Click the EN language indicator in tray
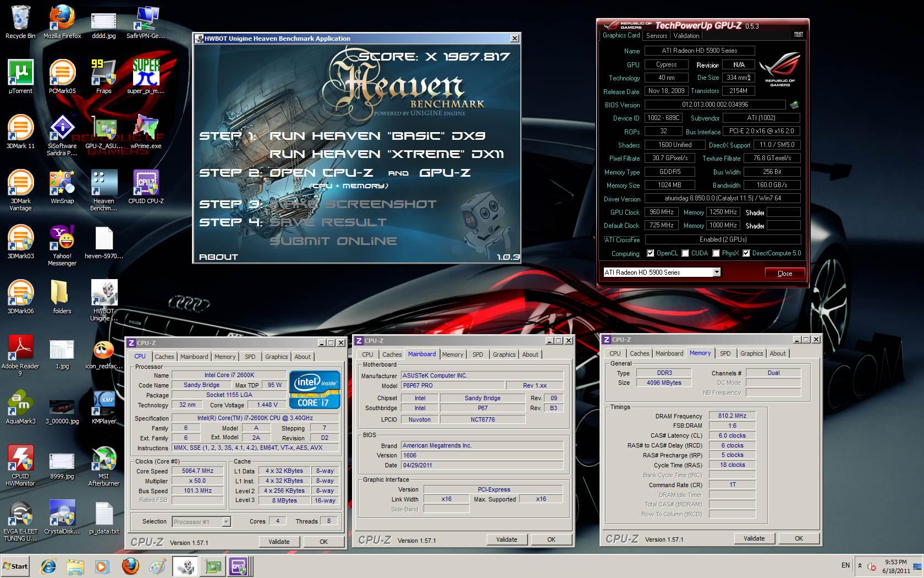 pyautogui.click(x=845, y=565)
